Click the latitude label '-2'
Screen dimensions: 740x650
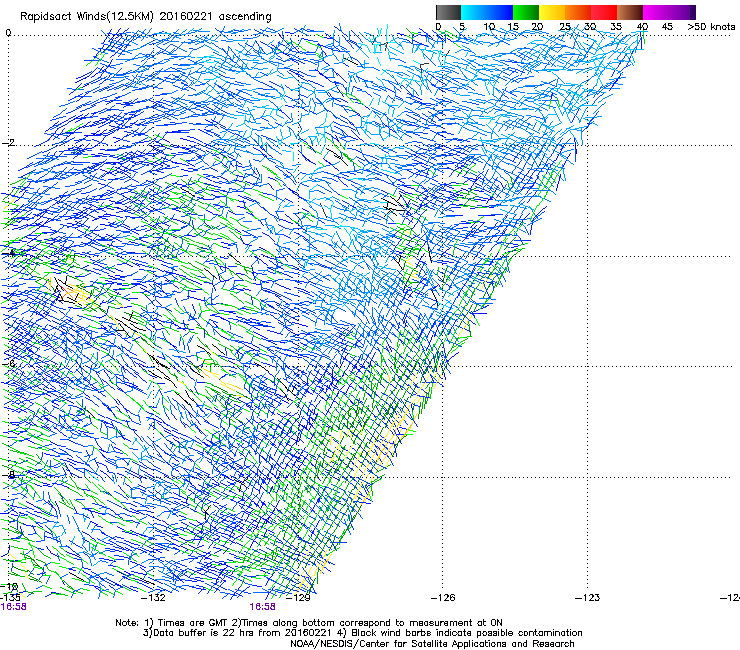[8, 143]
